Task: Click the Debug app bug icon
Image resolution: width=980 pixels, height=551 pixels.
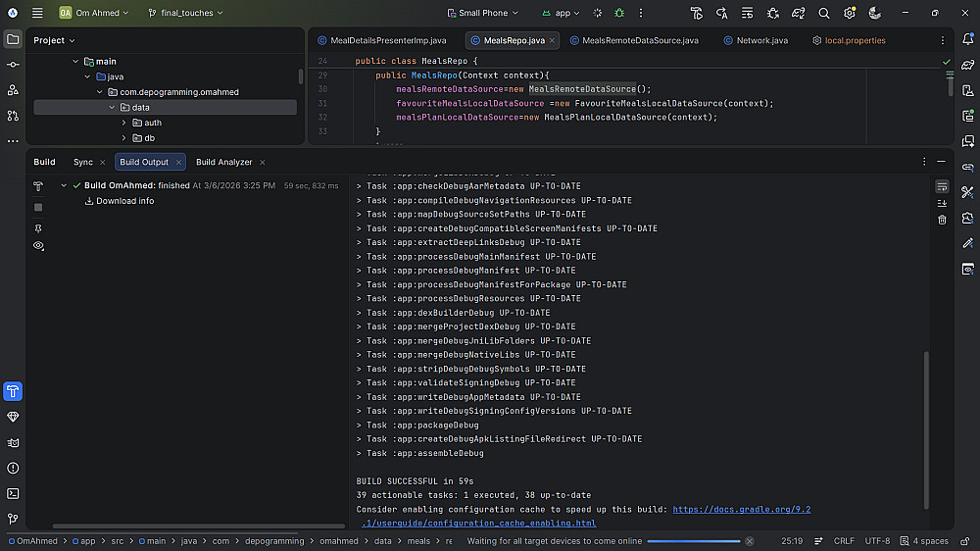Action: click(x=619, y=14)
